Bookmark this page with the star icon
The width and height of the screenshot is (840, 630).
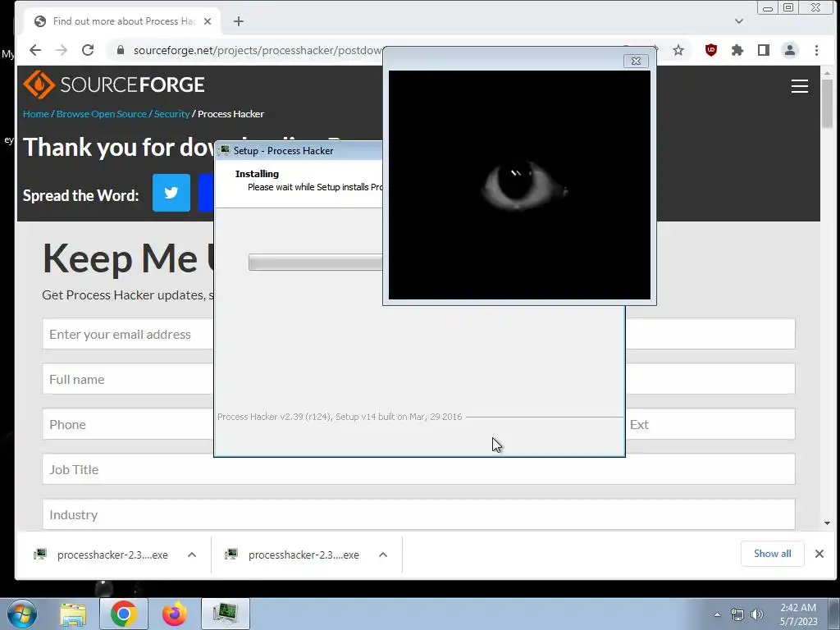[678, 50]
